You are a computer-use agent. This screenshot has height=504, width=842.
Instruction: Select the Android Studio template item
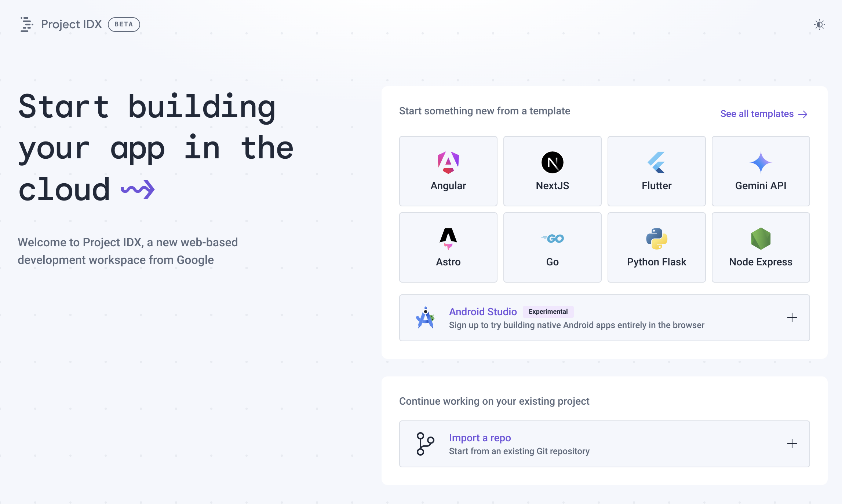tap(604, 318)
